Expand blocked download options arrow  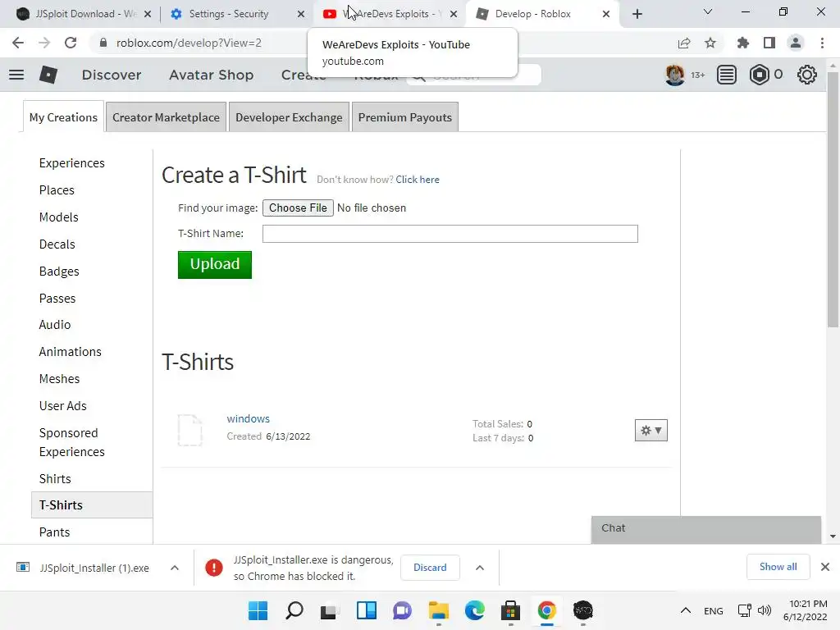coord(480,568)
